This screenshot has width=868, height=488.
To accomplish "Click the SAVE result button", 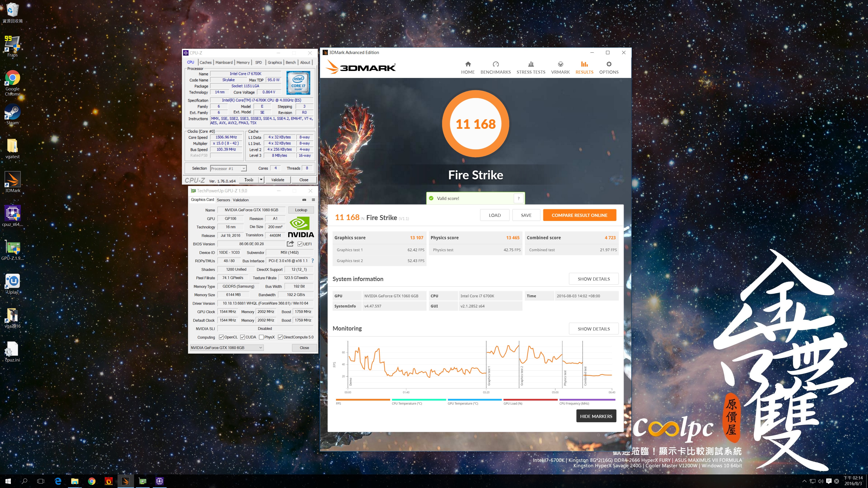I will [x=526, y=215].
